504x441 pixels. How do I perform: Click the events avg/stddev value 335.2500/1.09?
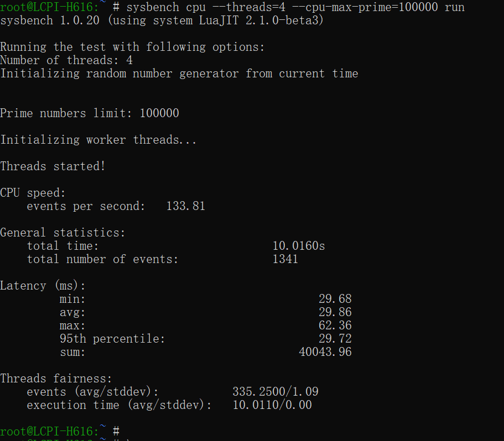pyautogui.click(x=276, y=392)
